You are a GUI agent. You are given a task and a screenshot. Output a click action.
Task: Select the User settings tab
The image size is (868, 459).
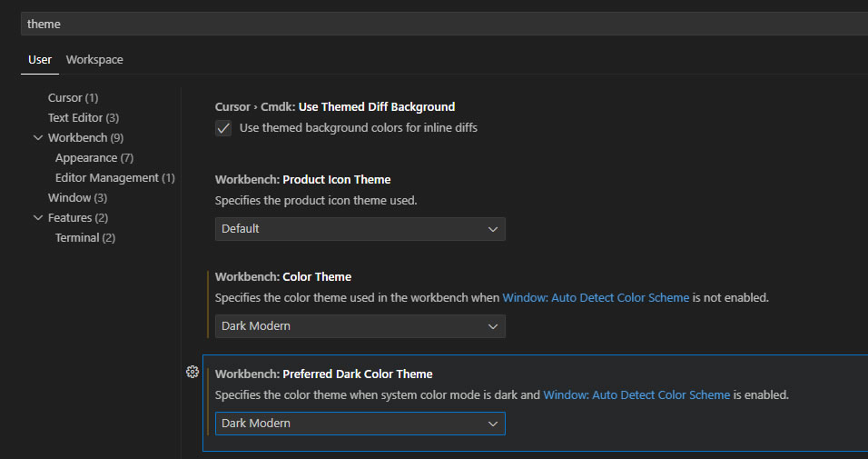pyautogui.click(x=40, y=60)
